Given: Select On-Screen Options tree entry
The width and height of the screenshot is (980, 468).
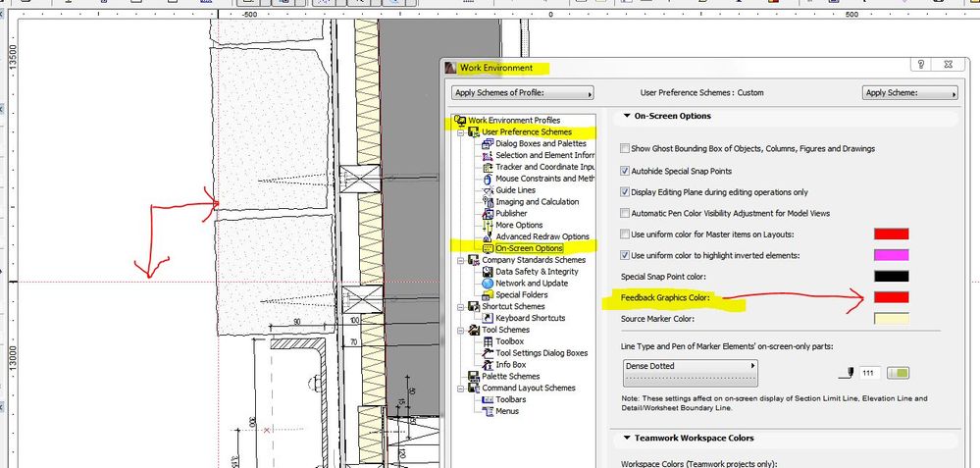Looking at the screenshot, I should pos(530,248).
